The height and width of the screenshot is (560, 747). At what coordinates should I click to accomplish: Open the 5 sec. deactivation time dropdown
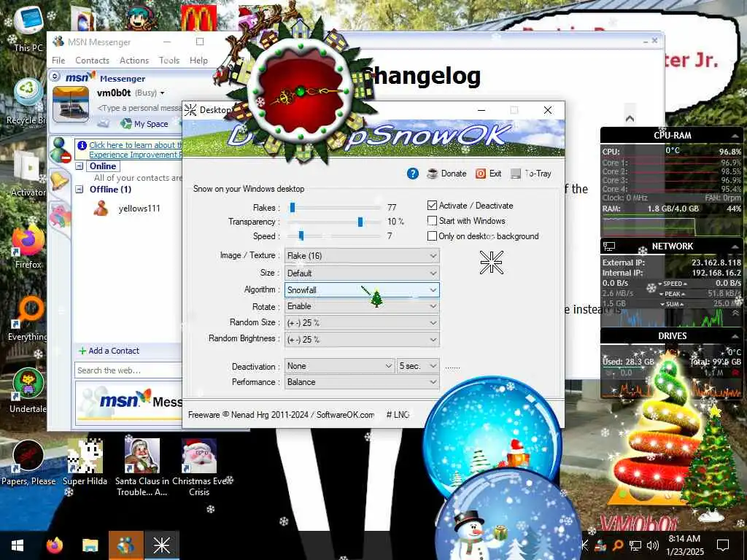click(x=418, y=366)
